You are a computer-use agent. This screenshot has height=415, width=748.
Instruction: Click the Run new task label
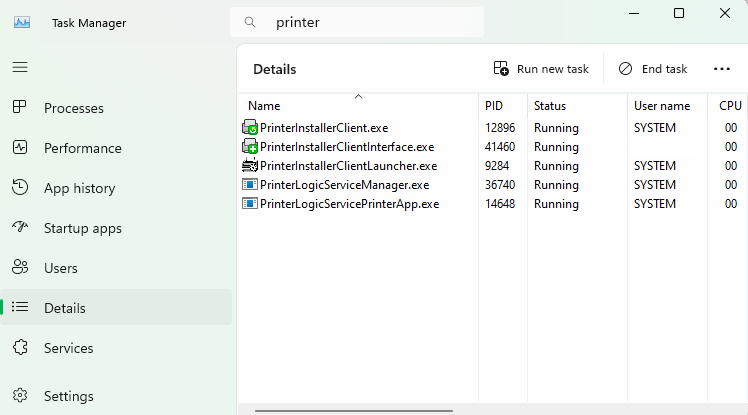point(553,69)
